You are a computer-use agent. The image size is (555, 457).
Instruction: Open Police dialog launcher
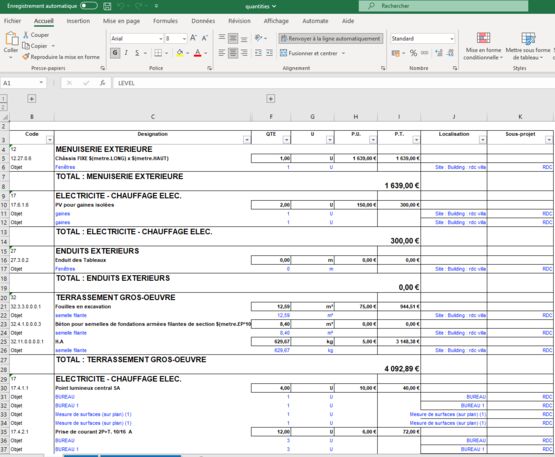coord(210,68)
